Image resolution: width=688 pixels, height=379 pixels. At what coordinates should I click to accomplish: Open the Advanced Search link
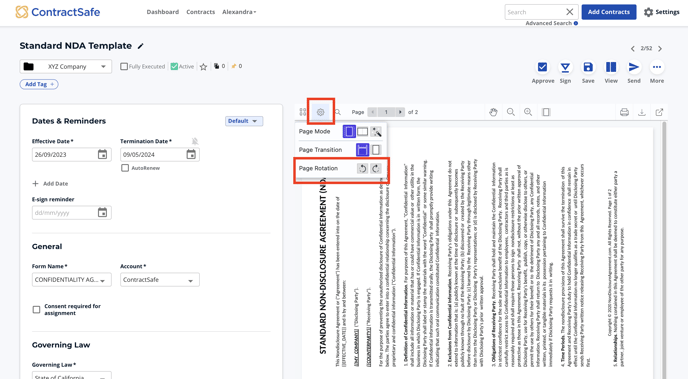click(551, 23)
